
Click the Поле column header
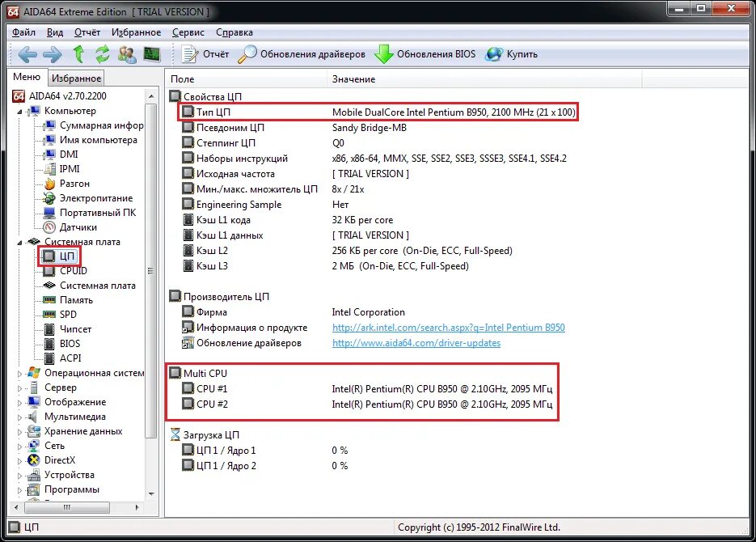tap(247, 79)
